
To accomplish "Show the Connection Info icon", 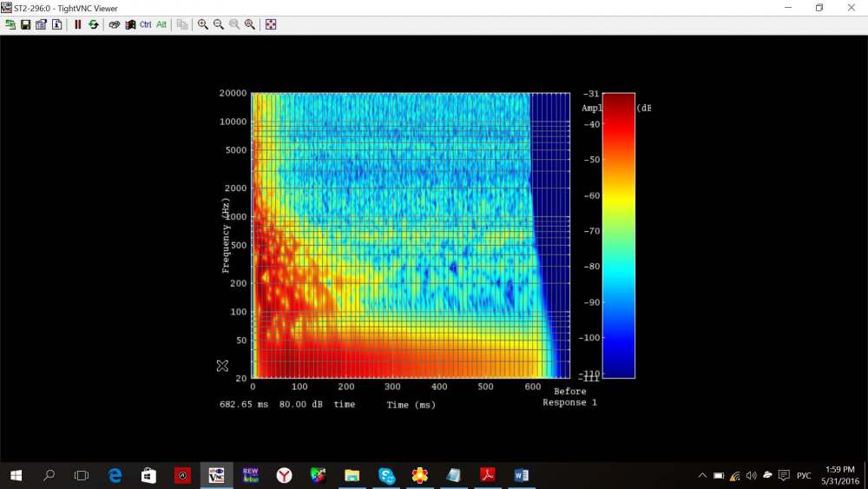I will pyautogui.click(x=56, y=24).
